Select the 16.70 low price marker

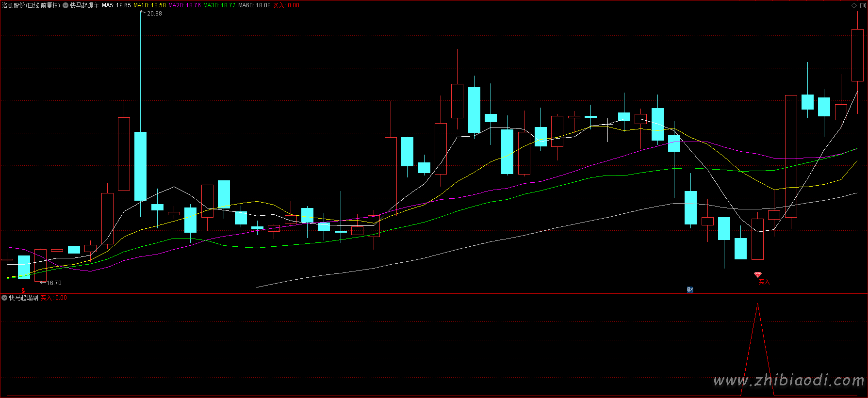[x=54, y=283]
